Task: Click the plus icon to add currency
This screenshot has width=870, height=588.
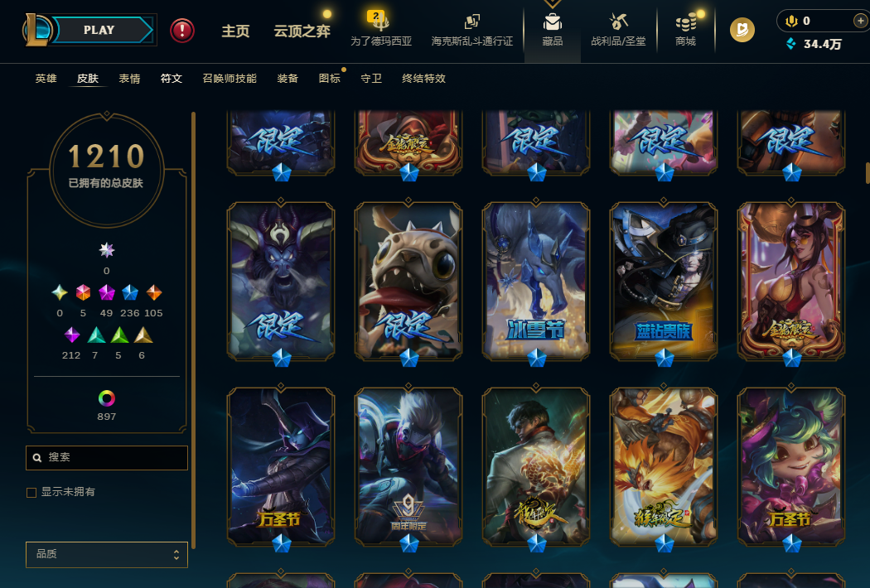Action: click(x=860, y=21)
